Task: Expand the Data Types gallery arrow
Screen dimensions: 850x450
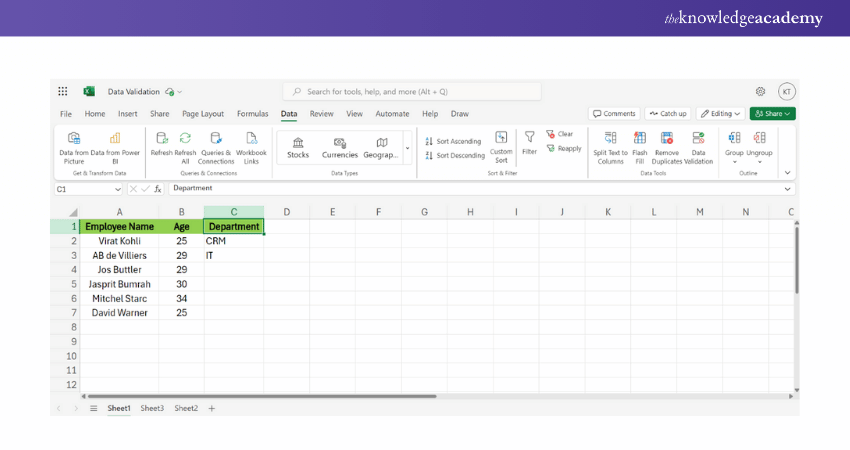Action: [x=407, y=148]
